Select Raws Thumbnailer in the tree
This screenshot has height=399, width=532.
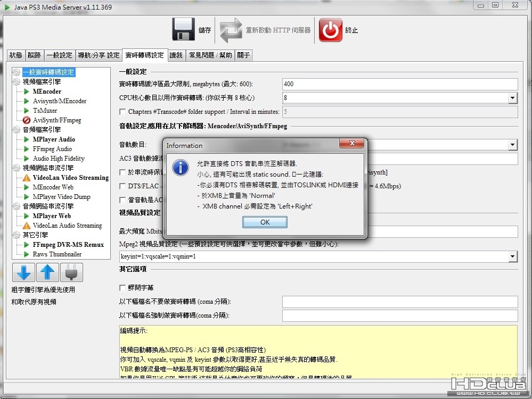[57, 254]
